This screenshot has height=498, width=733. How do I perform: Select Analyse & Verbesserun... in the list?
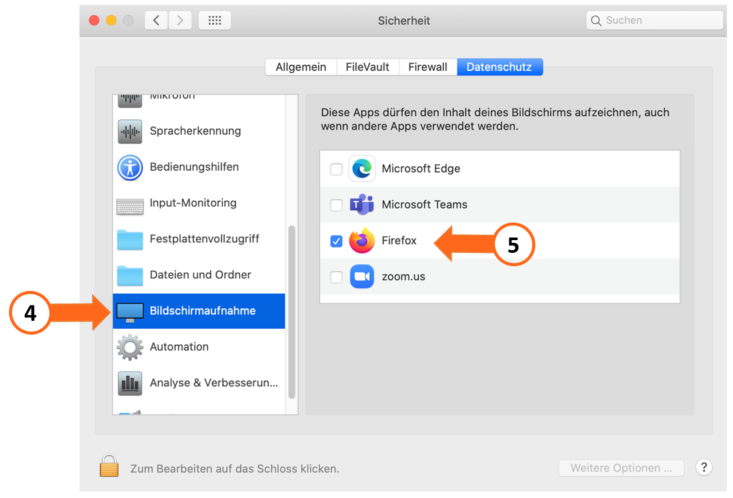pos(199,383)
